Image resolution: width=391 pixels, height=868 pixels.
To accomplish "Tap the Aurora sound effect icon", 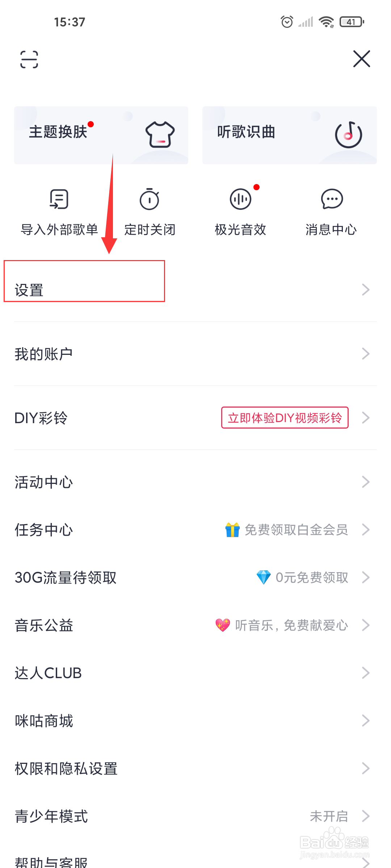I will coord(240,199).
